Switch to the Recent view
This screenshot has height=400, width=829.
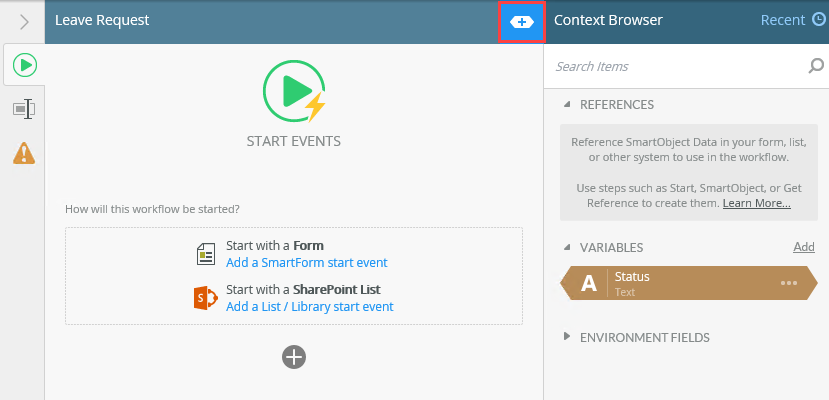coord(782,20)
